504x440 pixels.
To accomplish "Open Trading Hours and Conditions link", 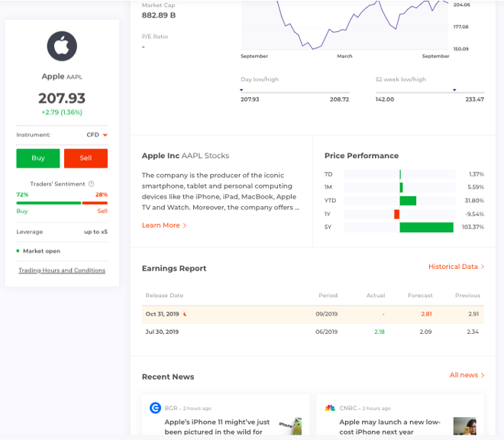I will (62, 270).
